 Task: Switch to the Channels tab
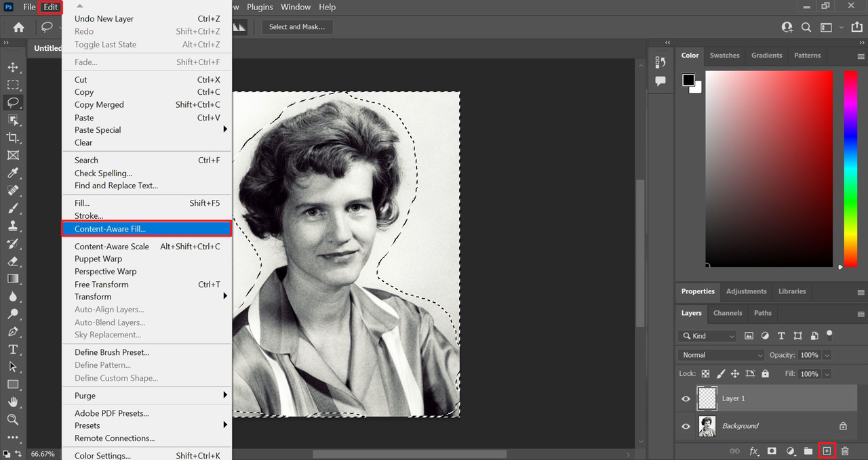coord(728,313)
